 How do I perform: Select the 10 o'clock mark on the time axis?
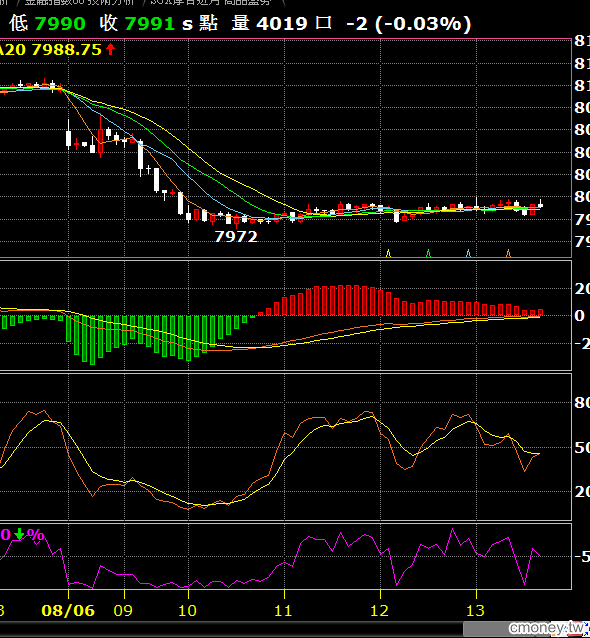tap(187, 611)
